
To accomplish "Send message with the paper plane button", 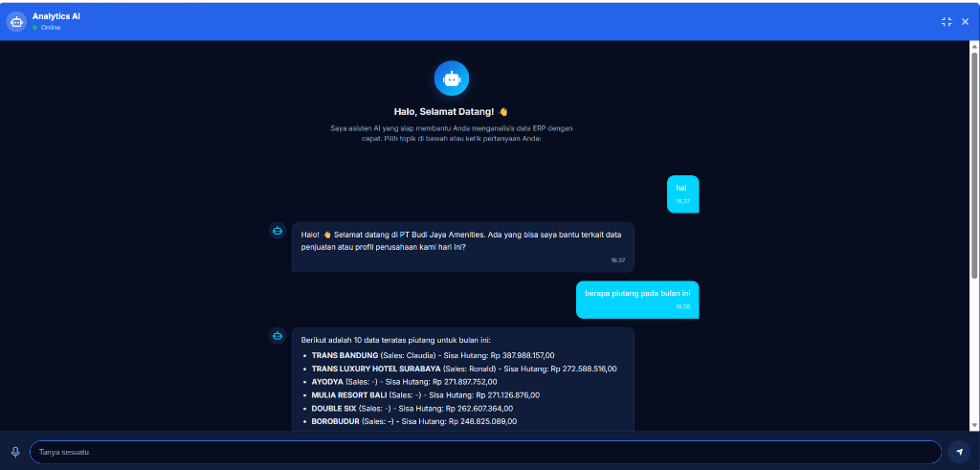I will (959, 452).
